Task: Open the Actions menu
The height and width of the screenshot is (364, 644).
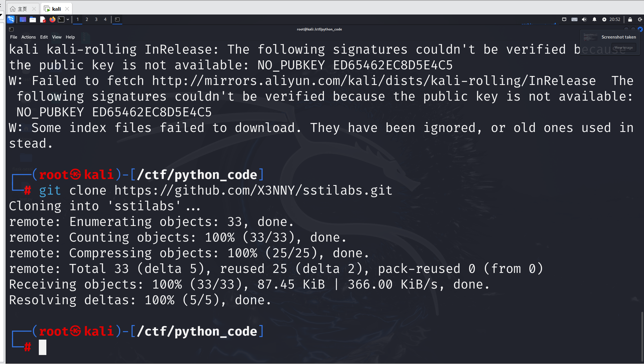Action: (28, 37)
